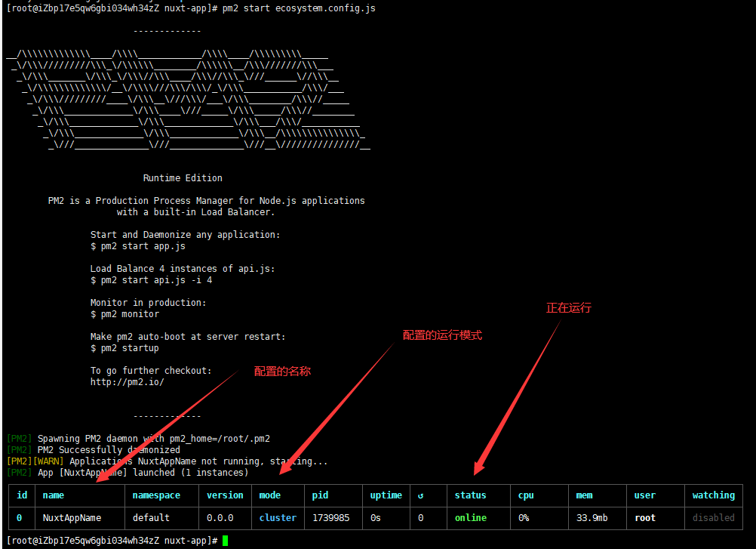Click the "$ pm2 monitor" command text

coord(124,314)
